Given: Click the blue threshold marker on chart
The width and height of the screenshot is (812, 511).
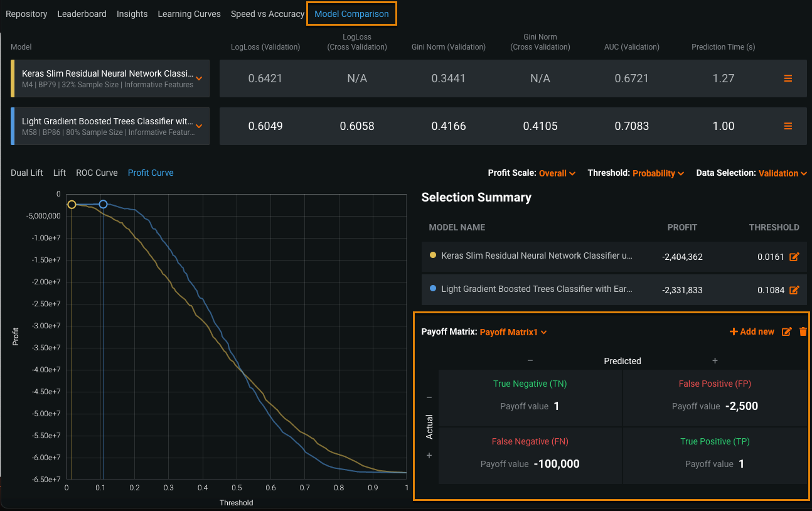Looking at the screenshot, I should coord(104,204).
